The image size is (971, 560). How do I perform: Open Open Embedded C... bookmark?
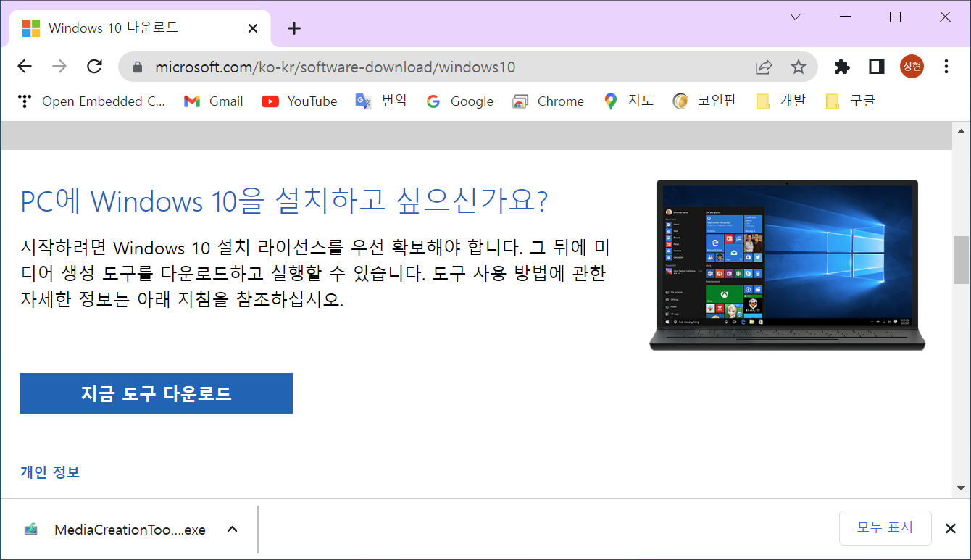[92, 101]
